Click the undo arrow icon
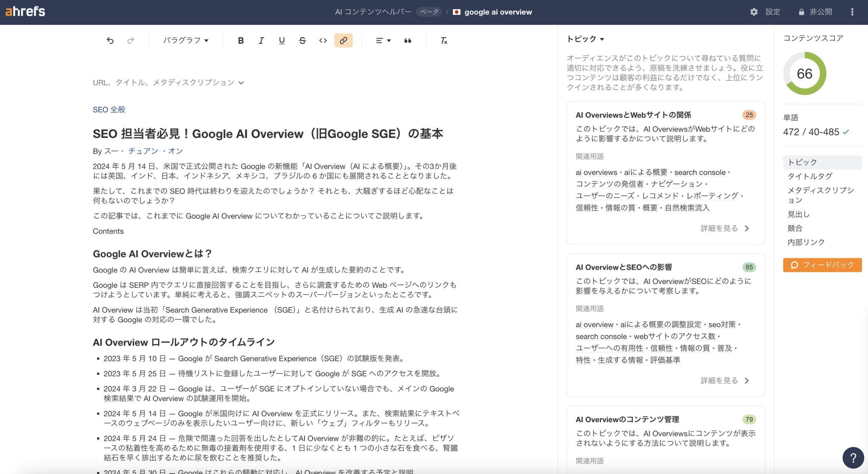This screenshot has height=474, width=868. [x=110, y=41]
